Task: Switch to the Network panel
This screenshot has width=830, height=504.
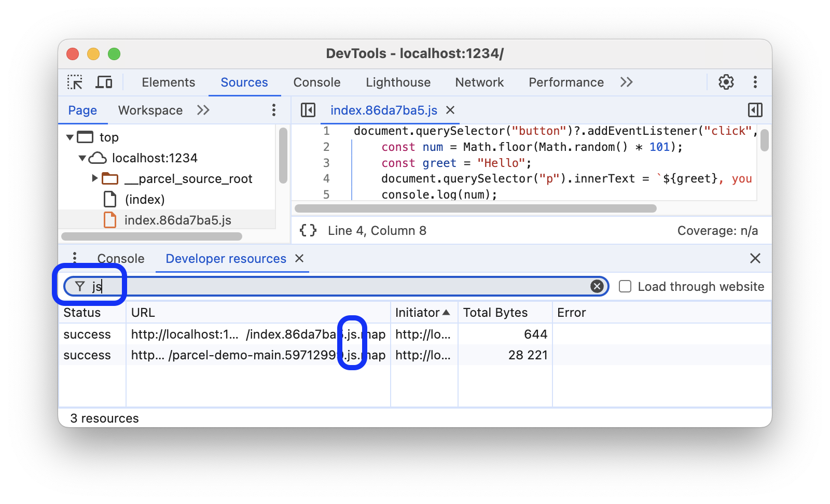Action: pos(479,82)
